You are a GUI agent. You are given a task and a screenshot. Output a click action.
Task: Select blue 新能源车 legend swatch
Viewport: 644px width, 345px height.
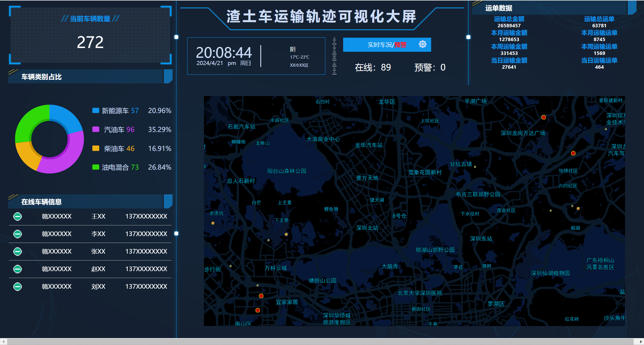96,110
